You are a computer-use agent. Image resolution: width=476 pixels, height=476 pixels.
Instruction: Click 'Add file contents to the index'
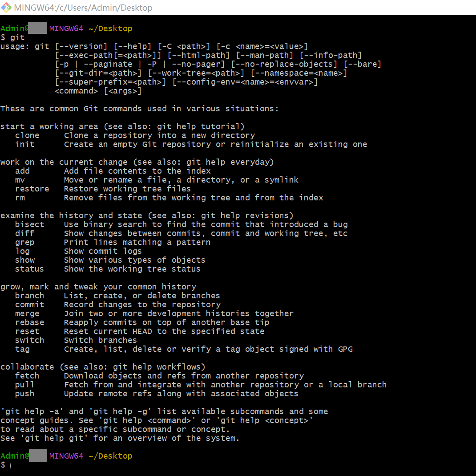click(x=137, y=171)
